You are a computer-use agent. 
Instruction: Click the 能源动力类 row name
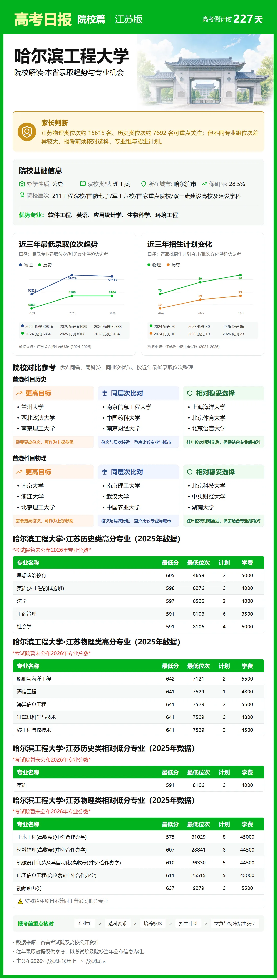click(x=29, y=888)
